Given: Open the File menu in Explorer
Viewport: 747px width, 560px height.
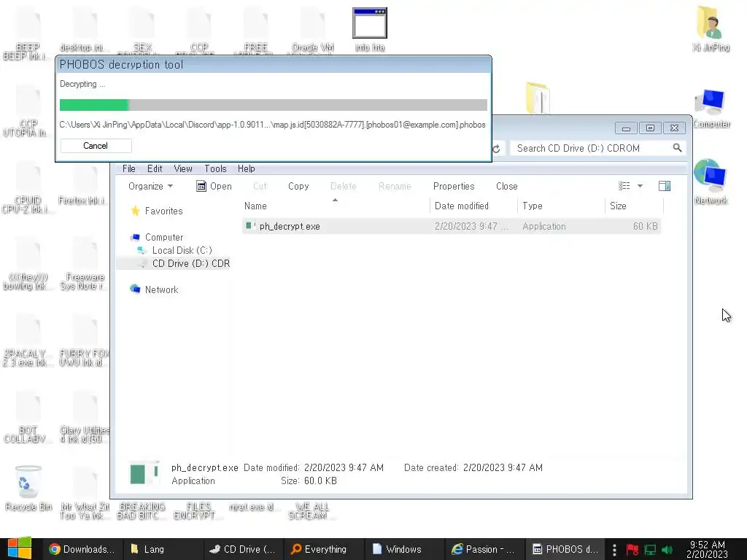Looking at the screenshot, I should [128, 168].
